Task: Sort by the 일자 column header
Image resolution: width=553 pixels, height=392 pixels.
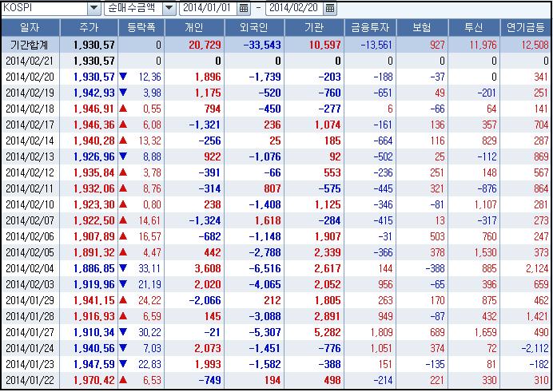Action: tap(30, 28)
